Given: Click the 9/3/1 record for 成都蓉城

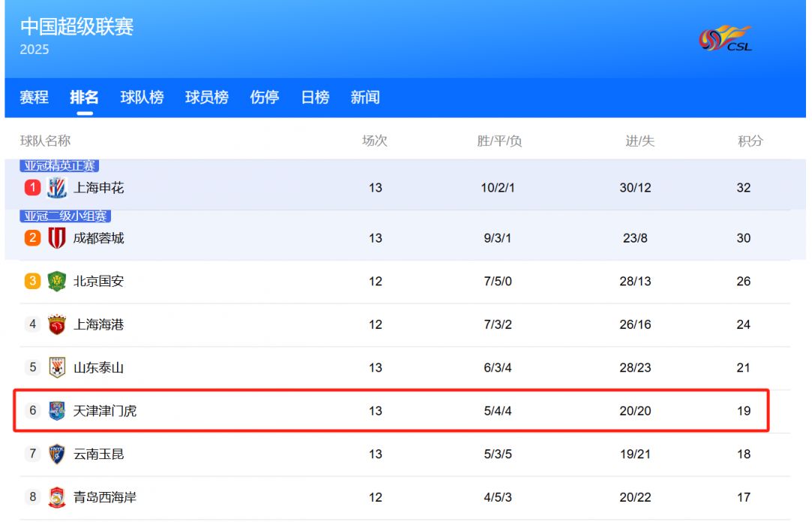Looking at the screenshot, I should [x=498, y=238].
